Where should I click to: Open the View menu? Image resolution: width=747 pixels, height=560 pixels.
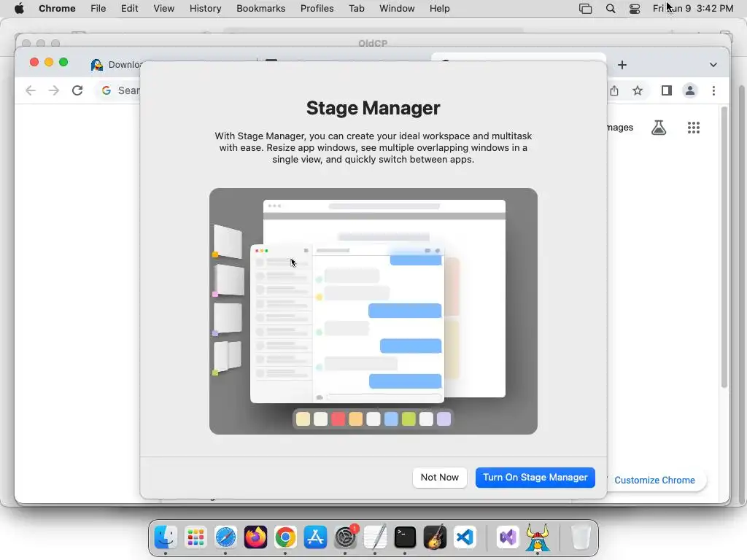(x=163, y=9)
